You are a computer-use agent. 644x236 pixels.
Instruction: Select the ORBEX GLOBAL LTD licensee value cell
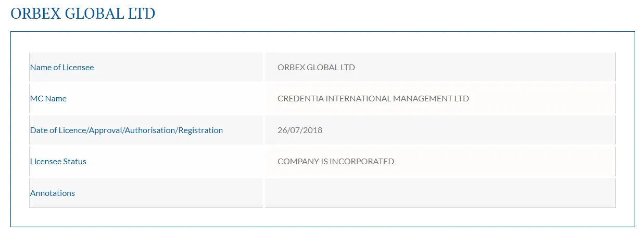(x=316, y=68)
